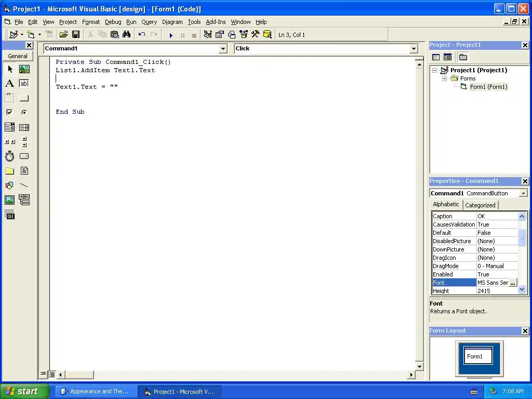Toggle Folders view in Project panel
Viewport: 532px width, 399px height.
tap(463, 57)
